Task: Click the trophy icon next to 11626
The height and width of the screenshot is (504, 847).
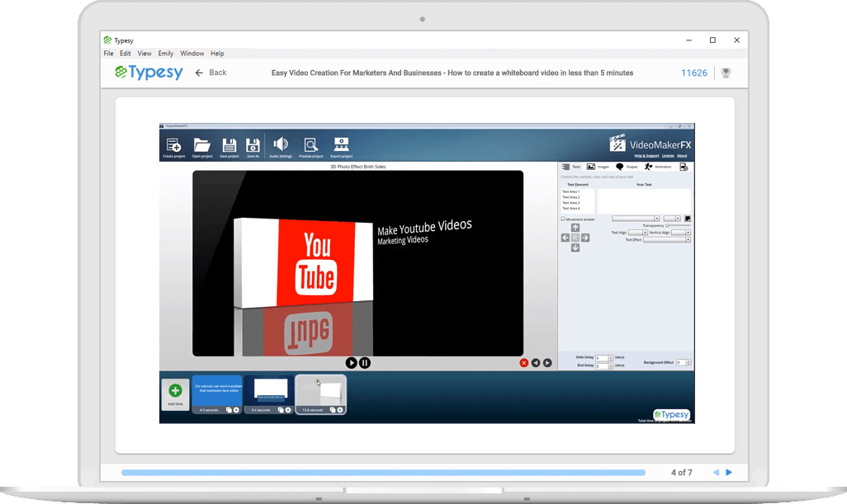Action: pyautogui.click(x=726, y=73)
